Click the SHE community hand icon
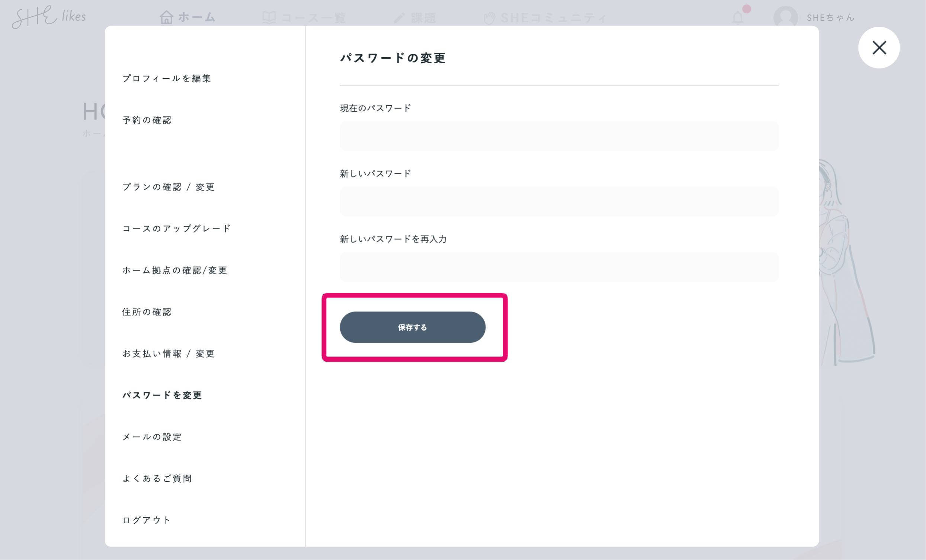The image size is (926, 560). point(489,17)
